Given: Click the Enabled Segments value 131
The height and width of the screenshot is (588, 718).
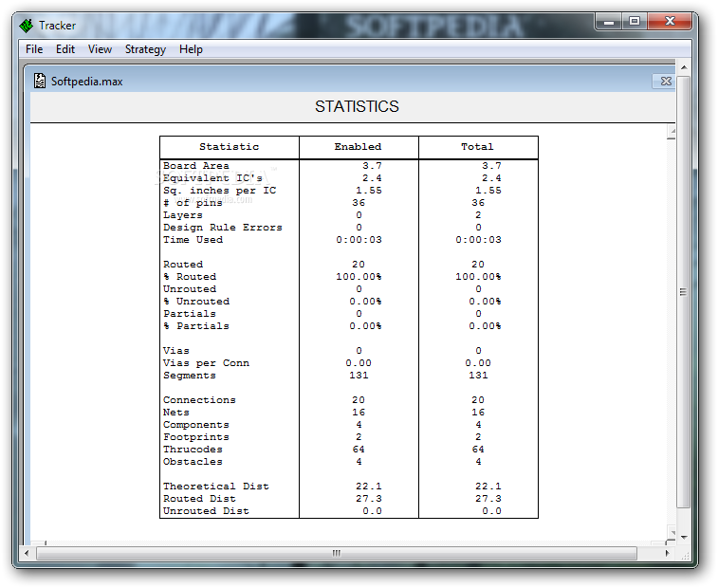Looking at the screenshot, I should click(359, 376).
